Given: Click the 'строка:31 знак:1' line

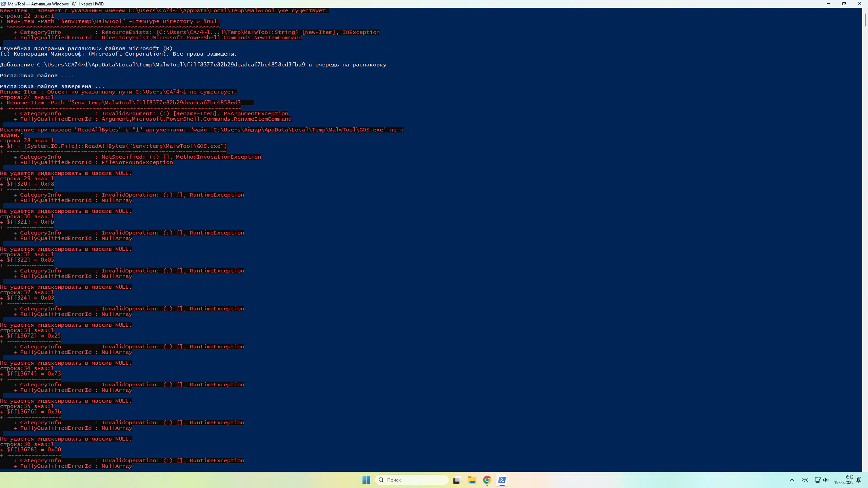Looking at the screenshot, I should [x=27, y=255].
